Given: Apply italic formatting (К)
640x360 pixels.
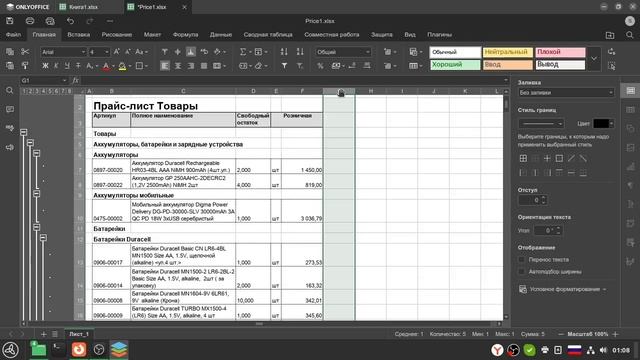Looking at the screenshot, I should click(56, 66).
